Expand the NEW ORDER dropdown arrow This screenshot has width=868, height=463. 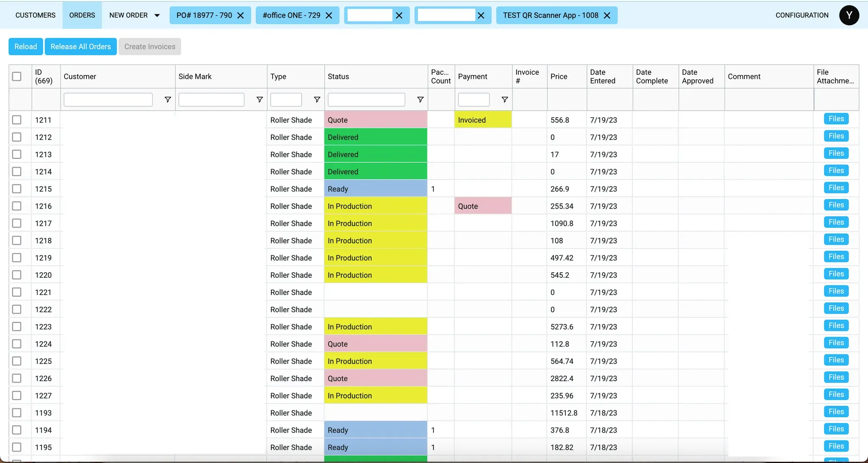pyautogui.click(x=157, y=16)
